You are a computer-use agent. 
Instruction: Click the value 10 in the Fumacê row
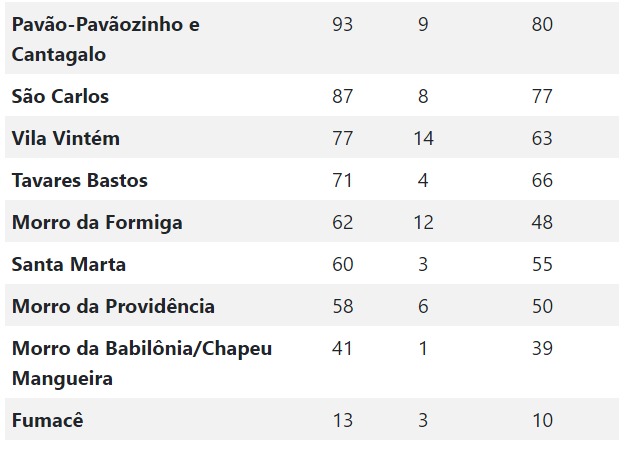pos(542,421)
